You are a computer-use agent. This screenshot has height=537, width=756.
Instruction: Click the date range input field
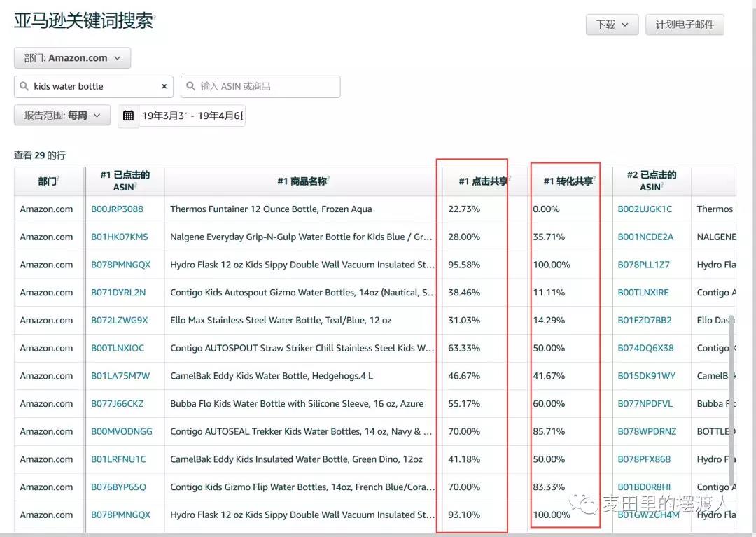(192, 116)
